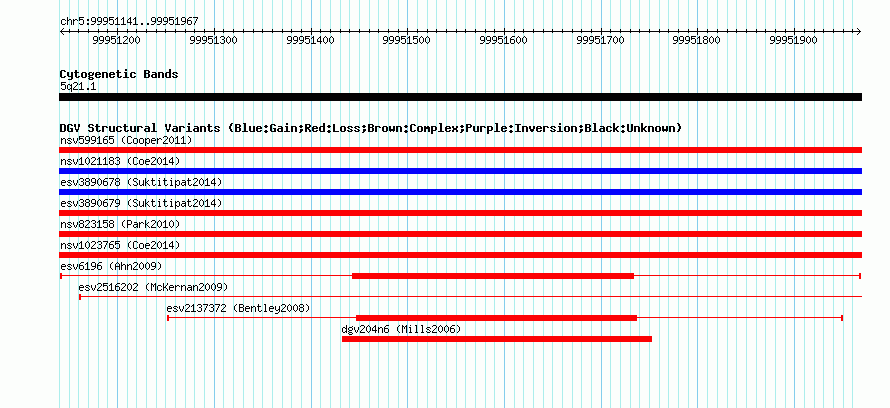
Task: Click the 5q21.1 band label
Action: pyautogui.click(x=78, y=87)
